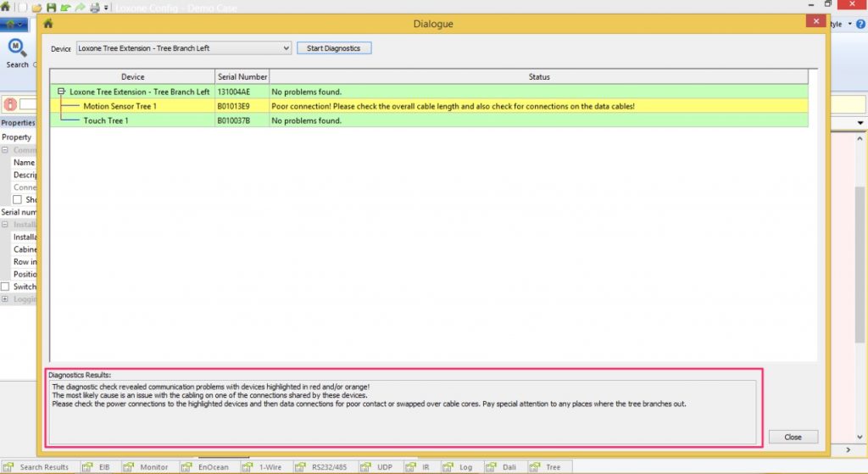Click the Open folder icon in quick access toolbar
The width and height of the screenshot is (868, 474).
click(x=38, y=7)
